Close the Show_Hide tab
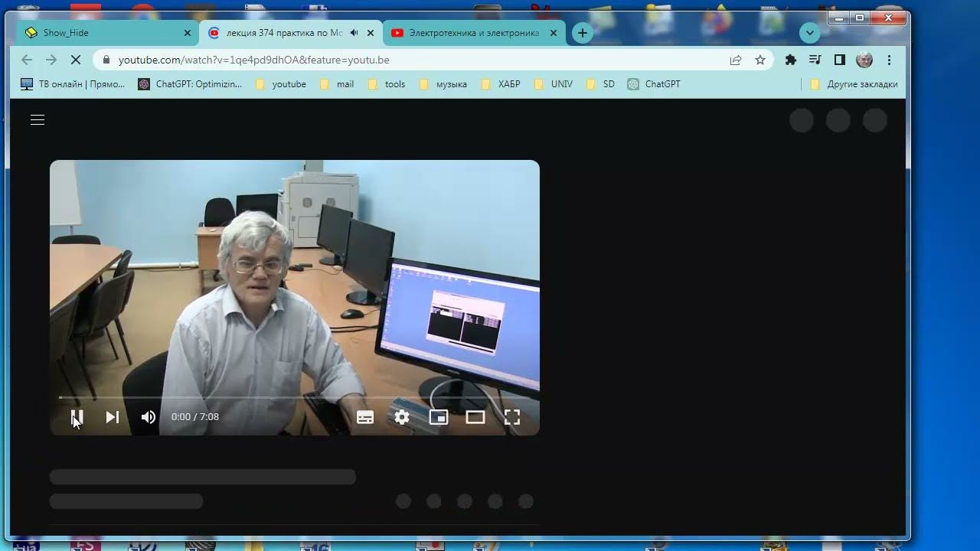This screenshot has width=980, height=551. [188, 33]
